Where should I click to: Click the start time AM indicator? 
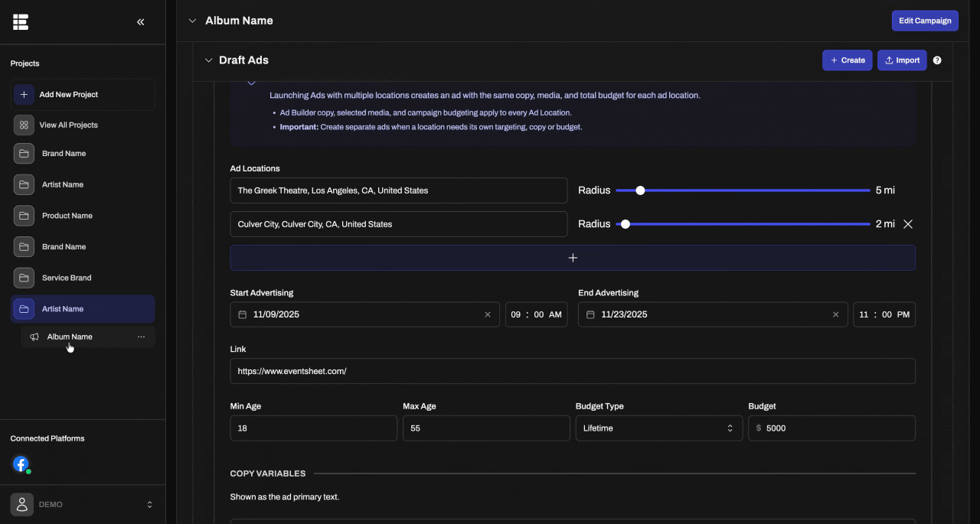[556, 314]
